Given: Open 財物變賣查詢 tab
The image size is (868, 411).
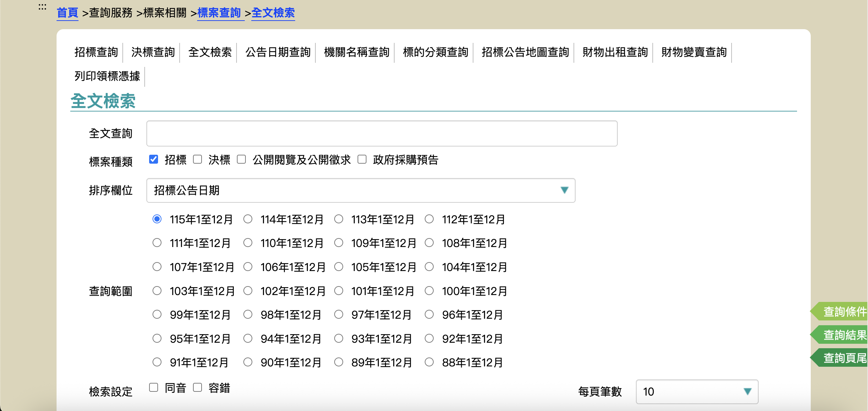Looking at the screenshot, I should (x=694, y=52).
